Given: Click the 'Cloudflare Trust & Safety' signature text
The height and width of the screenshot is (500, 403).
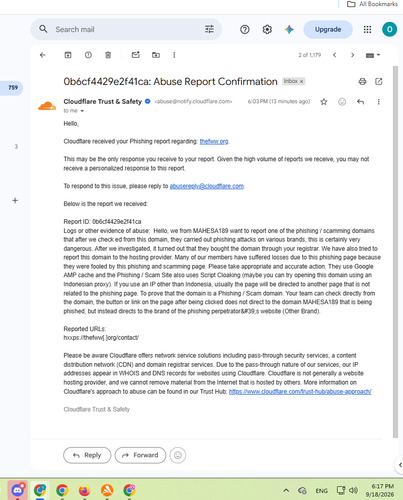Looking at the screenshot, I should click(97, 409).
